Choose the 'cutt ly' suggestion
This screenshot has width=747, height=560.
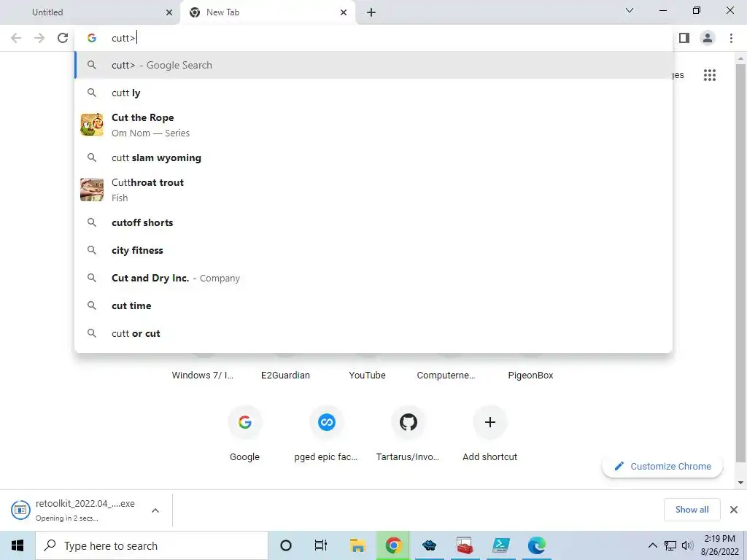pos(373,93)
